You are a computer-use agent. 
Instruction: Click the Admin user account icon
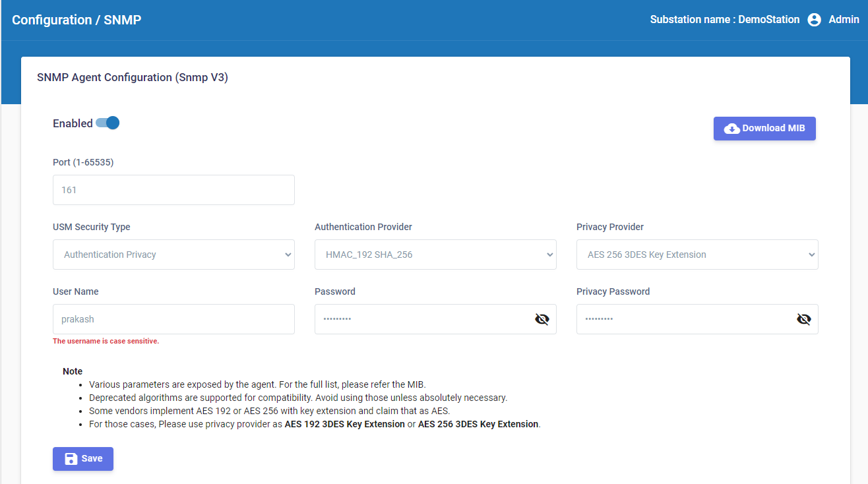(815, 20)
